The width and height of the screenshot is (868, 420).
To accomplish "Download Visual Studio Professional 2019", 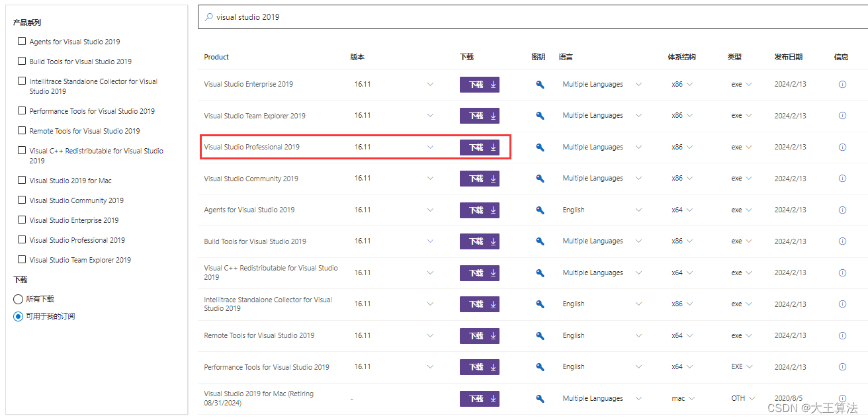I will [x=480, y=147].
